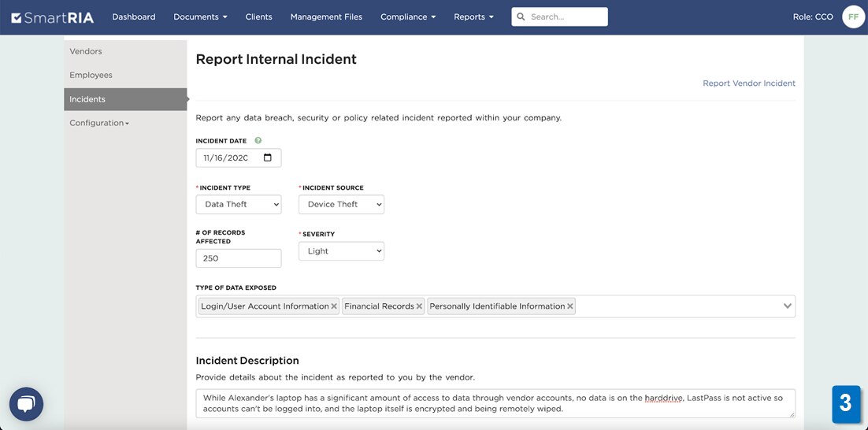Image resolution: width=868 pixels, height=430 pixels.
Task: Click the search magnifier icon
Action: click(521, 17)
